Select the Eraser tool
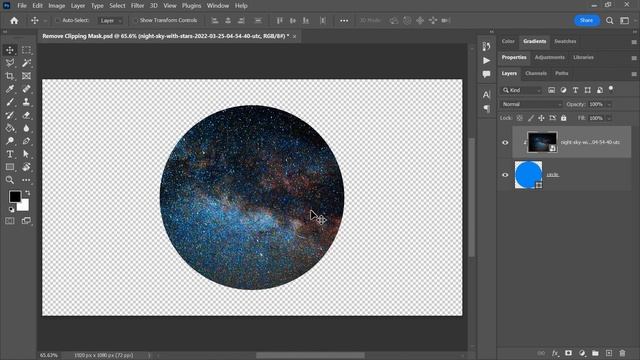This screenshot has width=640, height=360. click(x=26, y=115)
